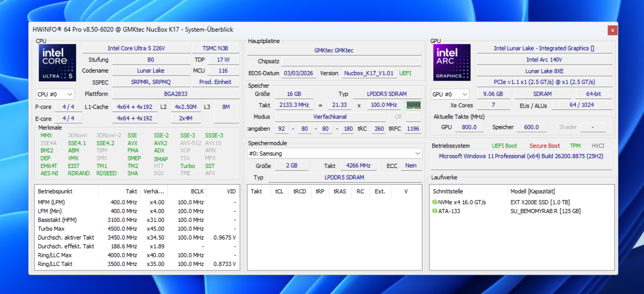
Task: Click the Intel Arc Graphics logo
Action: [452, 62]
